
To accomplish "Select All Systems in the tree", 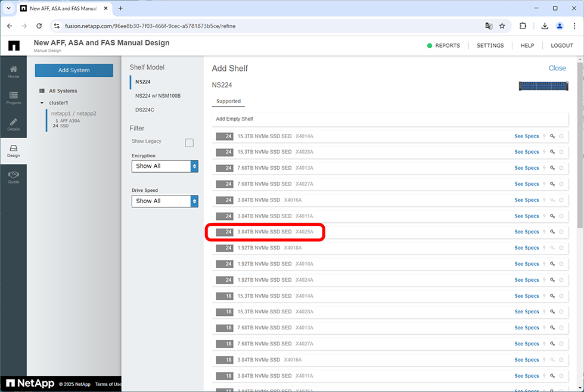I will tap(63, 91).
